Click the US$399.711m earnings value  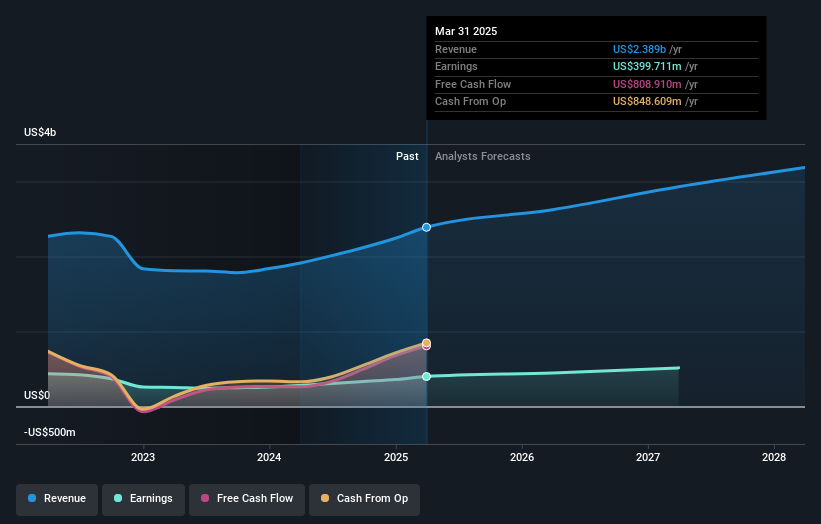pos(647,66)
